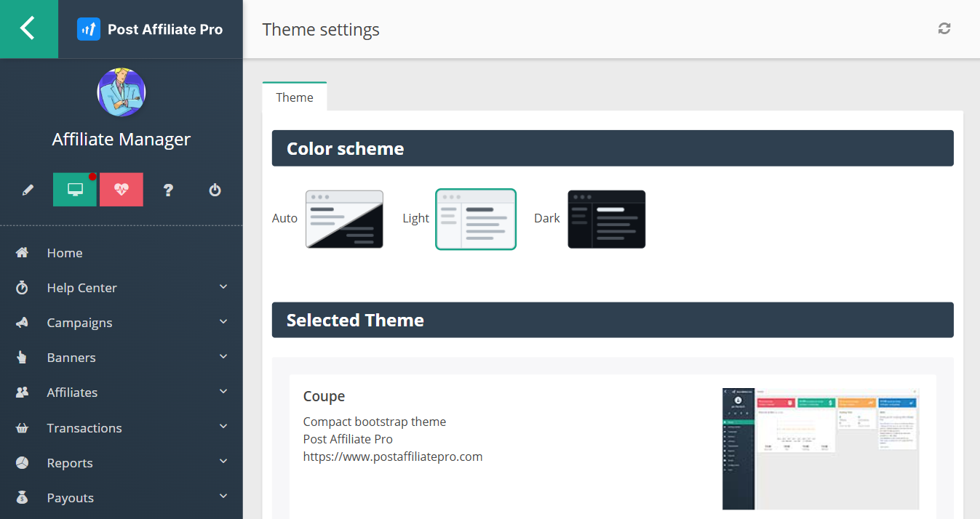The height and width of the screenshot is (519, 980).
Task: Click the Coupe theme preview thumbnail
Action: (x=821, y=448)
